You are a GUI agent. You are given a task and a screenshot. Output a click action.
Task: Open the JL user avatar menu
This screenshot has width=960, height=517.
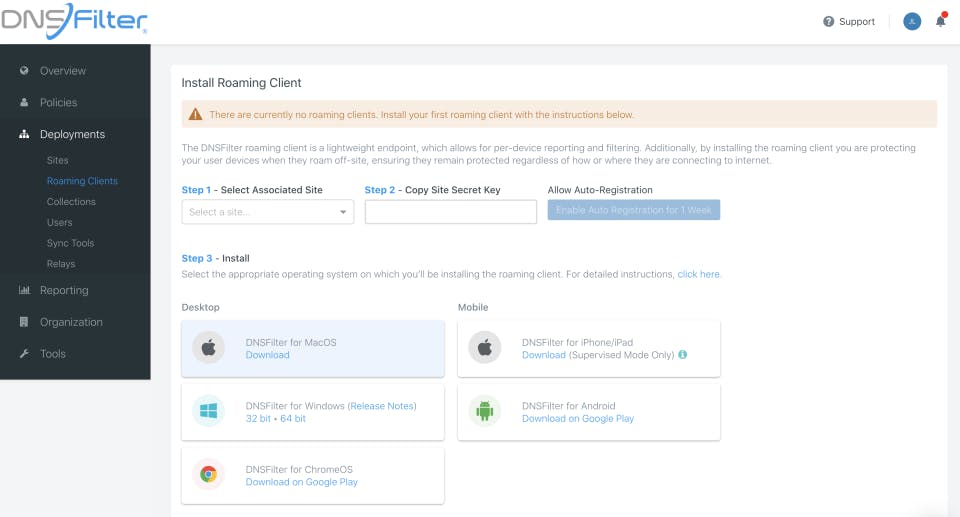click(911, 21)
